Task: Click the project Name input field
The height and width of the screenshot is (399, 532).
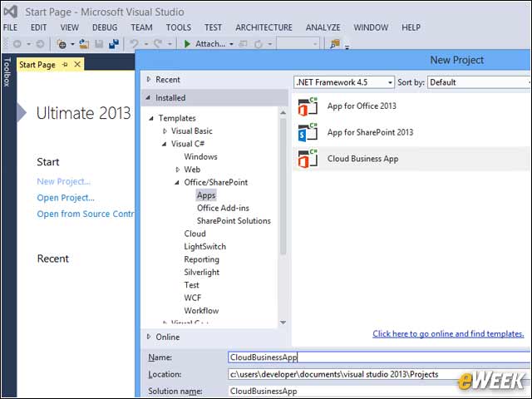Action: point(379,357)
